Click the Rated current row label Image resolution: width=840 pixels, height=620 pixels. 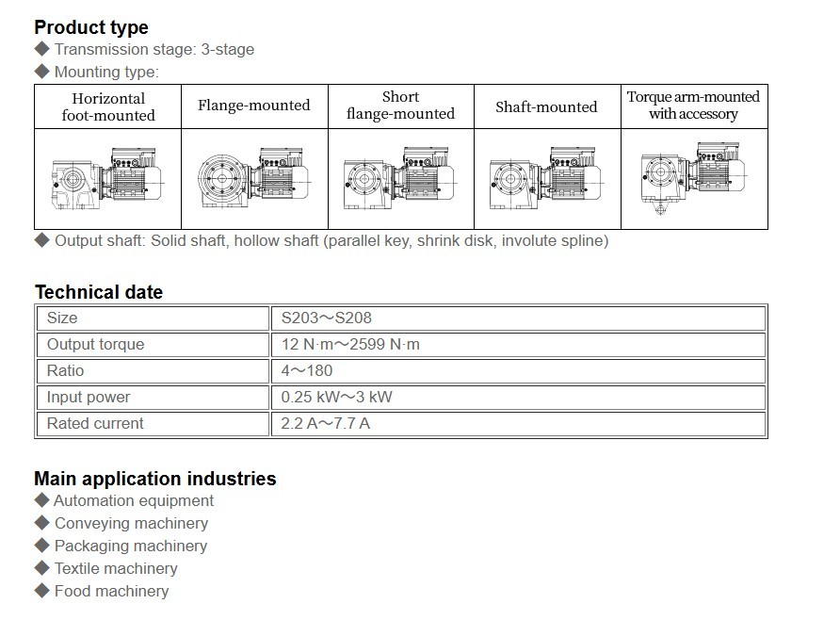point(95,424)
